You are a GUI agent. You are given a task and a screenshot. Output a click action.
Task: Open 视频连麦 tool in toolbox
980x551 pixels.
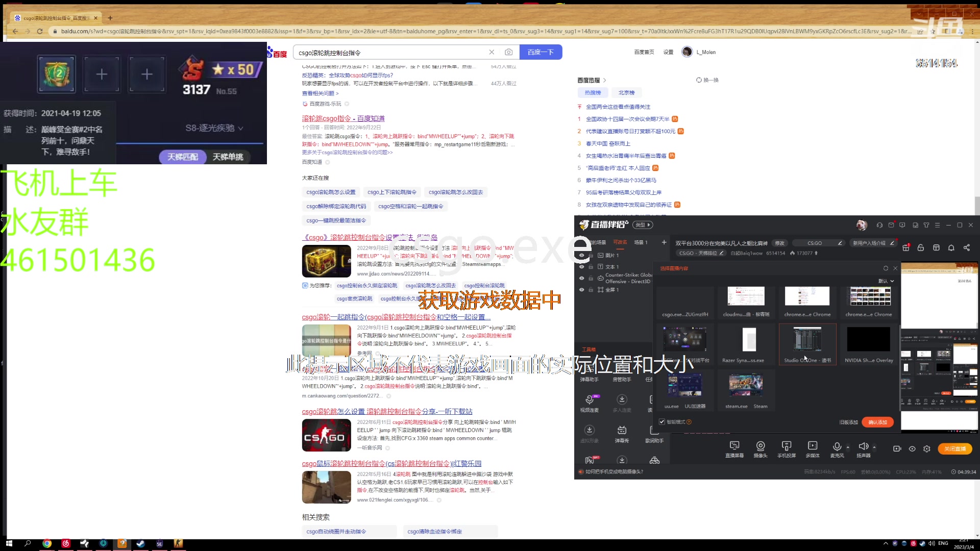(590, 403)
